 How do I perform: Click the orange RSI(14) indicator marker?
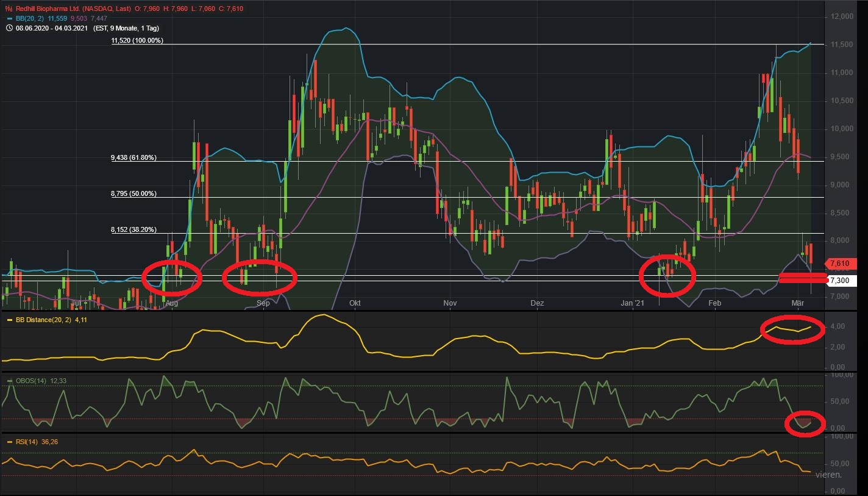point(9,442)
